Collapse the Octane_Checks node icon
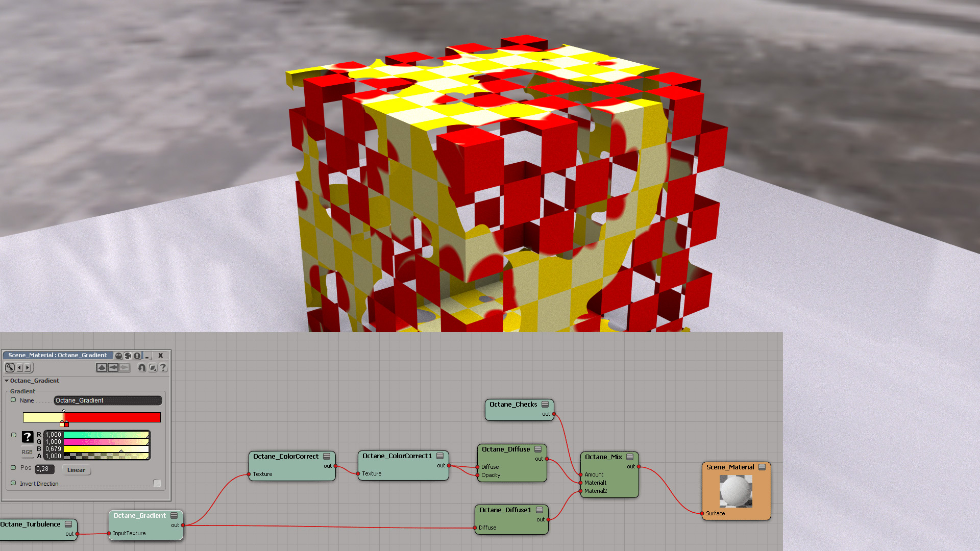 point(545,405)
